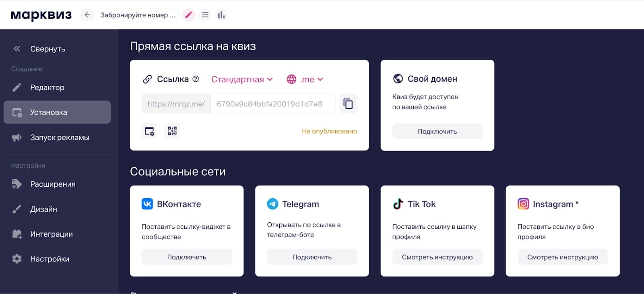
Task: Open Смотреть инструкцию on the Tik Tok card
Action: point(437,257)
